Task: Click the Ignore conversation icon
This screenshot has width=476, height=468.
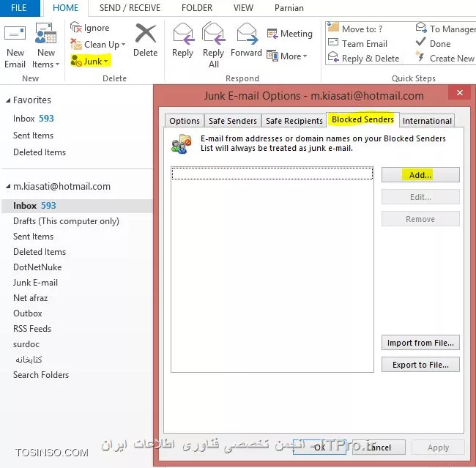Action: click(76, 28)
